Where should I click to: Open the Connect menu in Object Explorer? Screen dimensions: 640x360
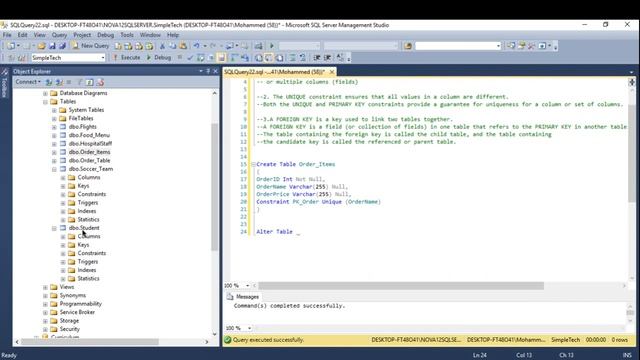[x=28, y=82]
